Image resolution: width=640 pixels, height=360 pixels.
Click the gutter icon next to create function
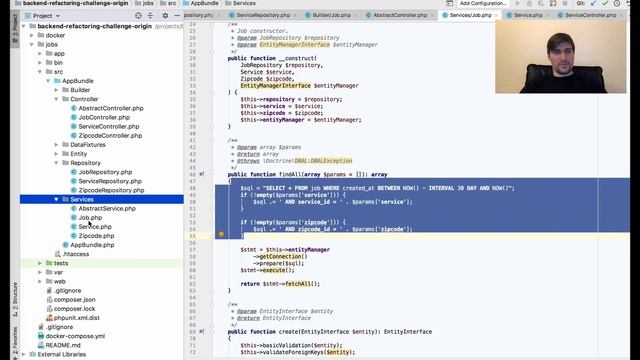pyautogui.click(x=202, y=331)
